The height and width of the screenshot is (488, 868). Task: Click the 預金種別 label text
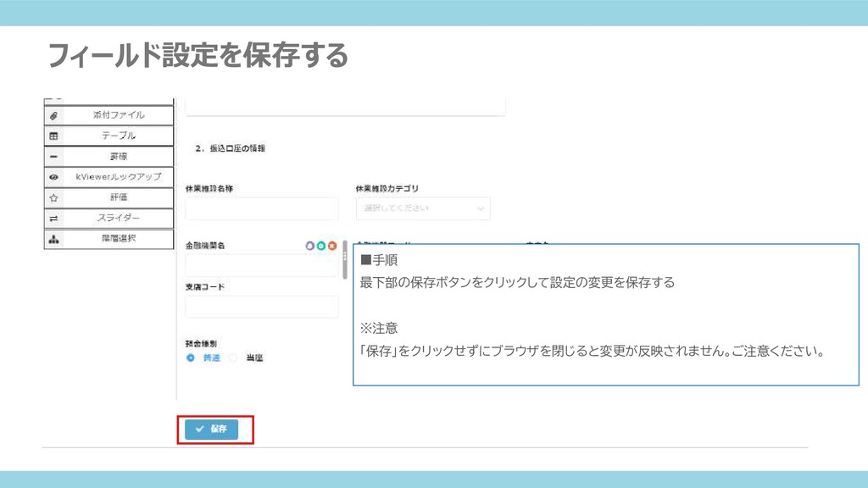point(201,344)
